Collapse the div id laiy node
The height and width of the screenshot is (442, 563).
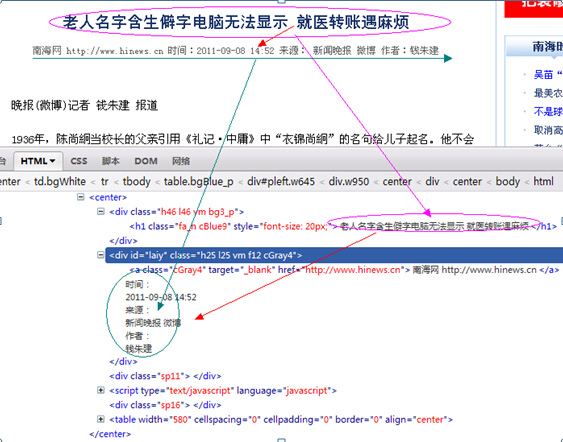click(101, 255)
